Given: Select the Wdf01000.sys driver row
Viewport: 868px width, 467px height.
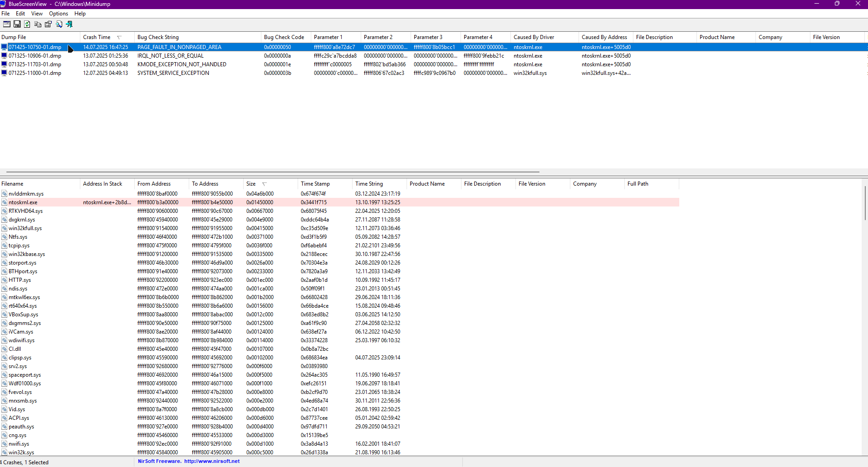Looking at the screenshot, I should coord(339,383).
